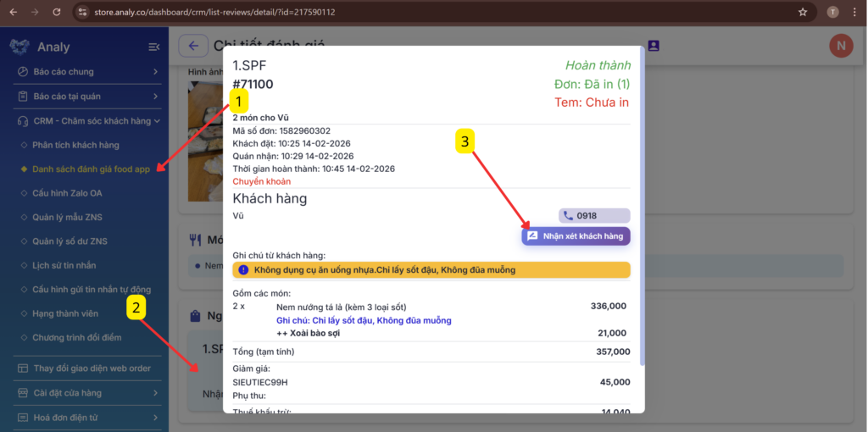Click the back arrow button on page header
868x432 pixels.
(x=193, y=46)
